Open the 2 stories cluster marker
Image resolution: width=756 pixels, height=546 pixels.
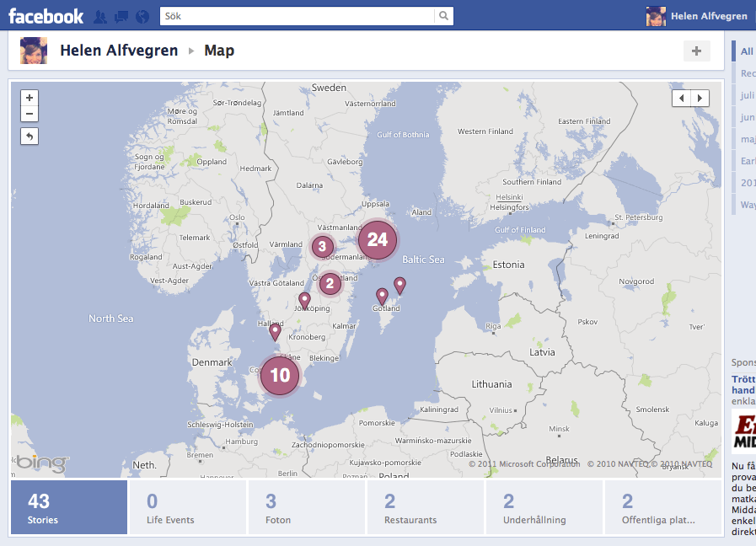coord(330,283)
